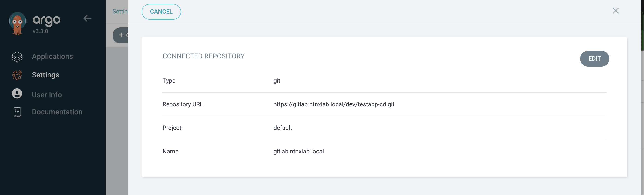Select Settings in the sidebar

point(45,75)
